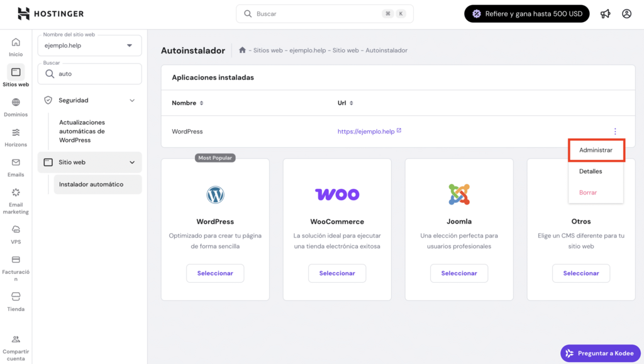Open the Tienda section
Viewport: 644px width, 364px height.
click(x=15, y=299)
